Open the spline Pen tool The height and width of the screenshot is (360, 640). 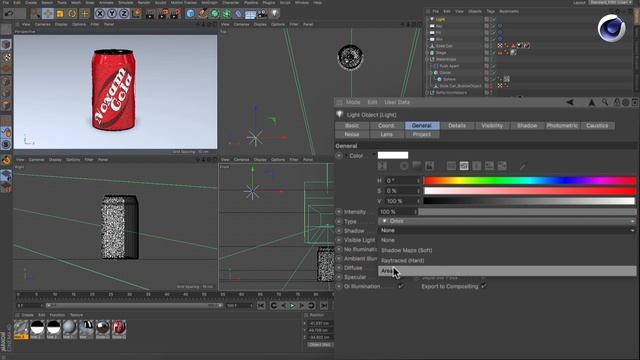202,14
